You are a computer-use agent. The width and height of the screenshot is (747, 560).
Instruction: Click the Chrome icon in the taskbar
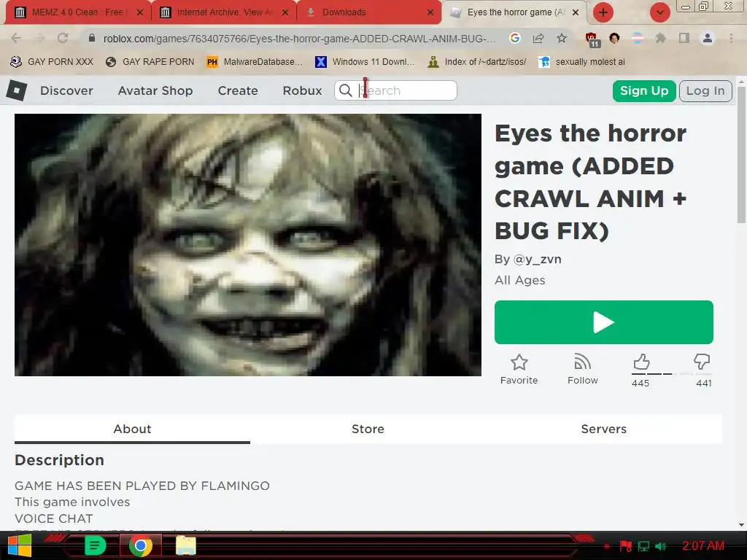[x=141, y=545]
